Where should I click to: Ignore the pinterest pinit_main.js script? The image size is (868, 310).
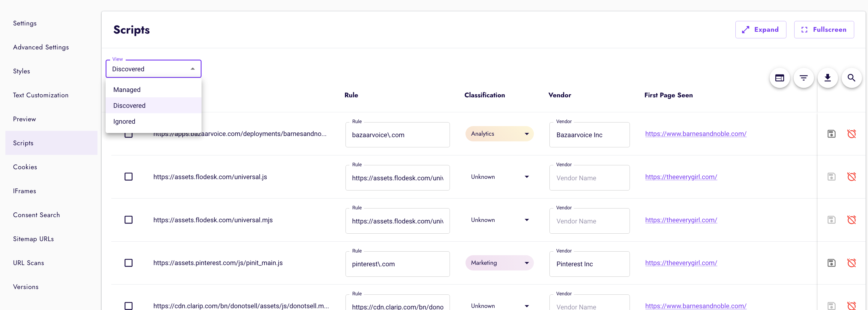852,263
